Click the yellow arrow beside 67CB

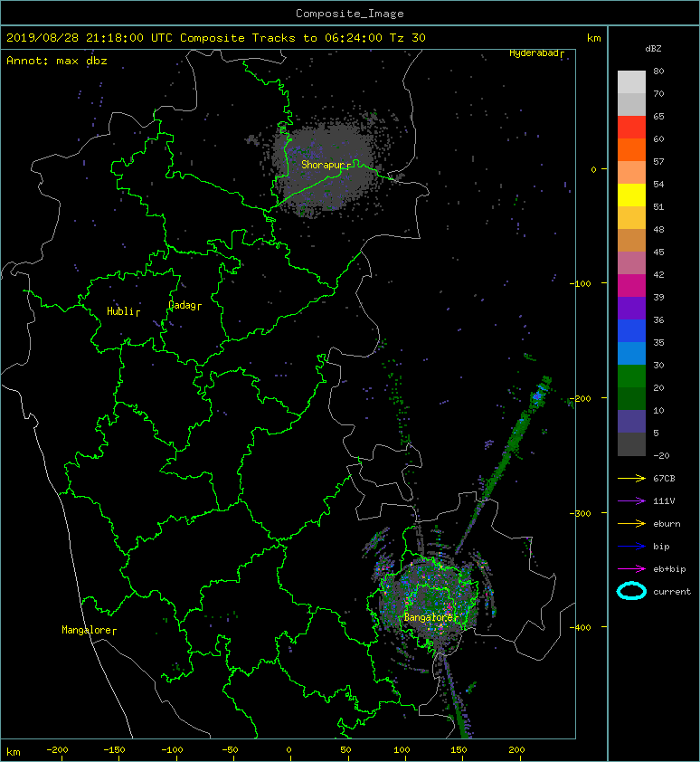(631, 478)
